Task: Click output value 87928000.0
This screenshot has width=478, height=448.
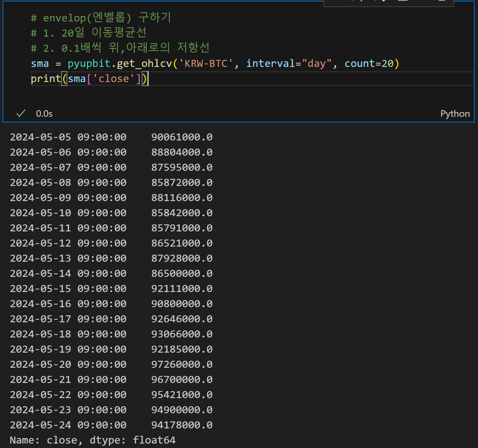Action: tap(182, 258)
